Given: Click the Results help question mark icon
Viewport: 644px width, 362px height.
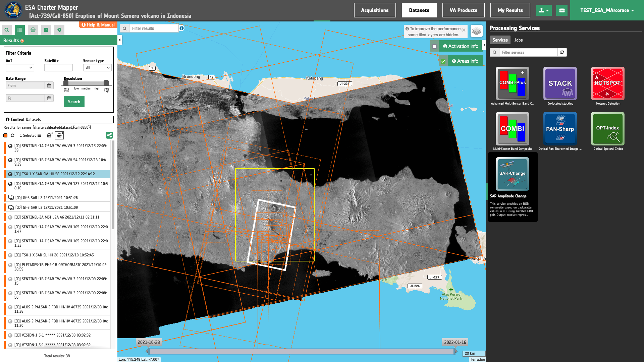Looking at the screenshot, I should 22,41.
